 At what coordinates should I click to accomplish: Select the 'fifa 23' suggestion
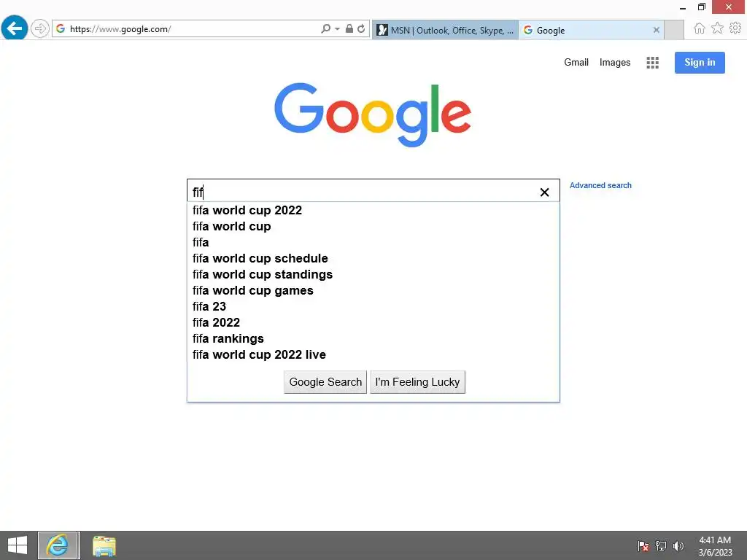tap(373, 306)
